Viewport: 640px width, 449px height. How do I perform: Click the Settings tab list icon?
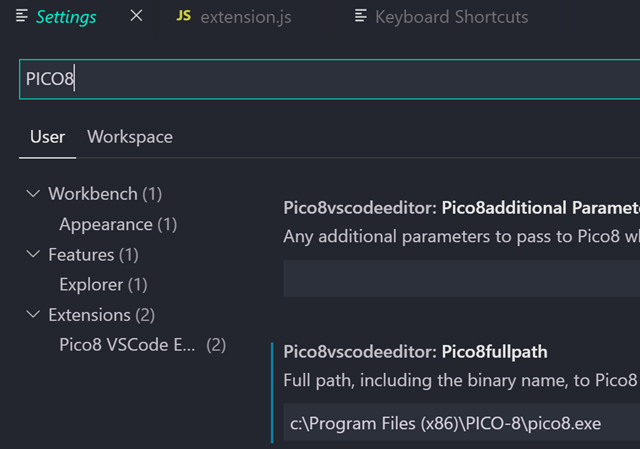point(22,16)
